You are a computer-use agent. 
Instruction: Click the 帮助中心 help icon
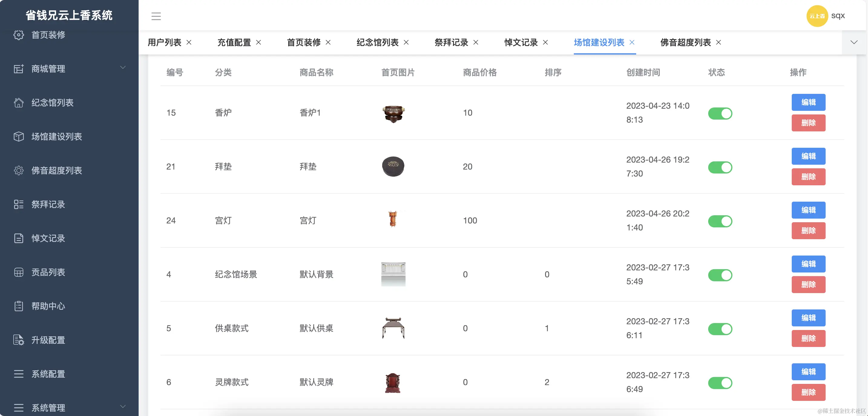tap(19, 306)
